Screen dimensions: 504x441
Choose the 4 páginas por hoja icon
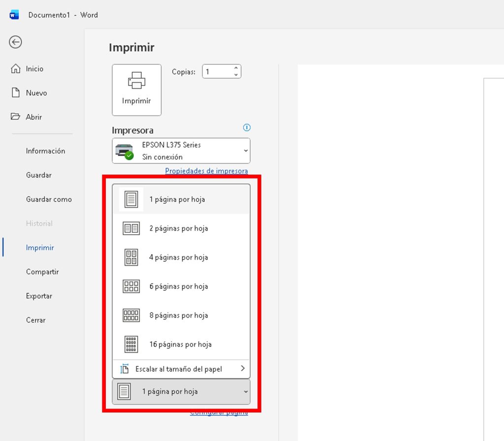pyautogui.click(x=131, y=258)
